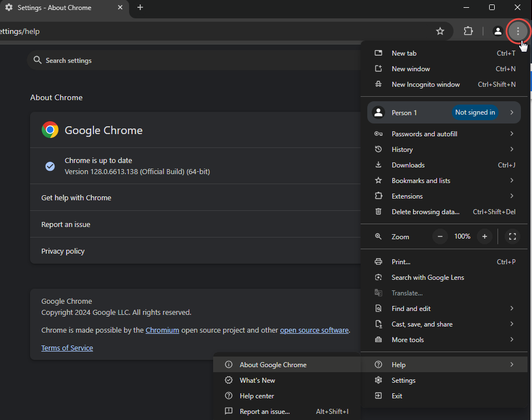Image resolution: width=532 pixels, height=420 pixels.
Task: Open the Terms of Service link
Action: (67, 348)
